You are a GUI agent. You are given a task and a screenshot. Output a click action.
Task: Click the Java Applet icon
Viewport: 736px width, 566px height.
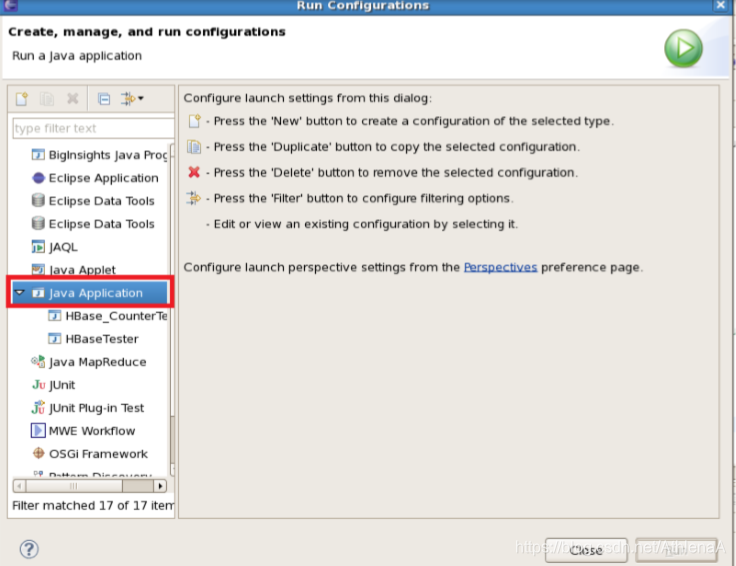coord(38,269)
